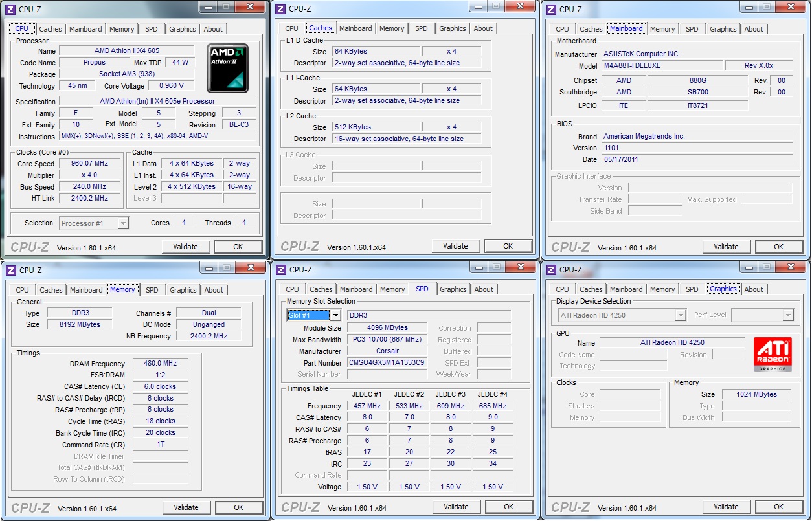The height and width of the screenshot is (521, 812).
Task: Click the BIOS brand 'American Megatrends Inc.'
Action: pyautogui.click(x=697, y=137)
